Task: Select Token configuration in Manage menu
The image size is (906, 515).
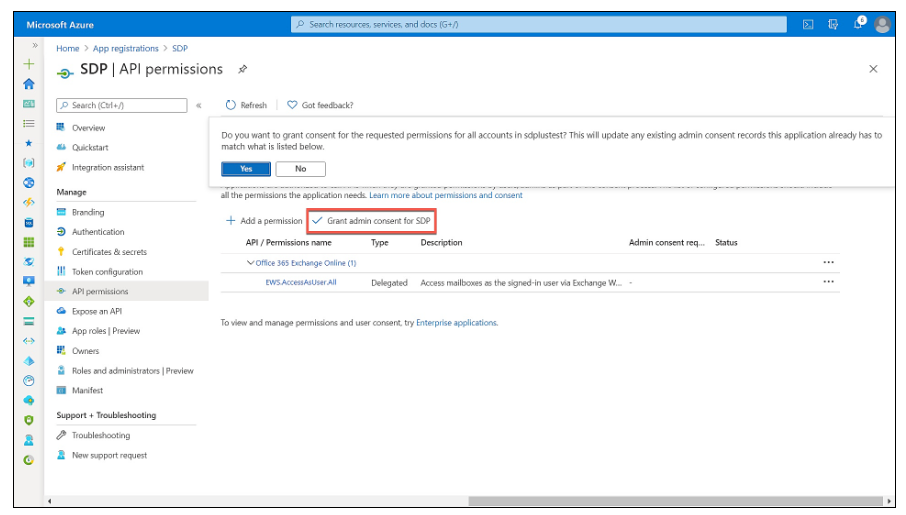Action: (106, 272)
